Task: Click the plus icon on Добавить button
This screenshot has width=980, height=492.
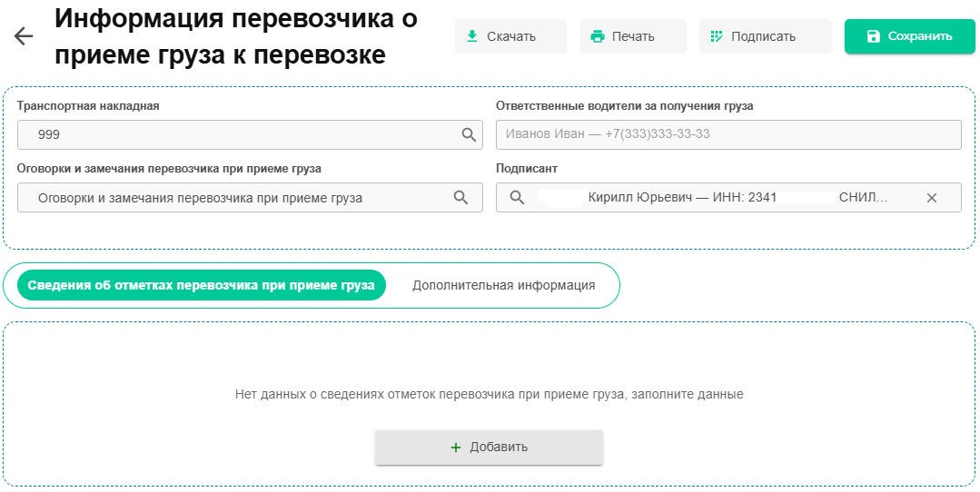Action: 456,447
